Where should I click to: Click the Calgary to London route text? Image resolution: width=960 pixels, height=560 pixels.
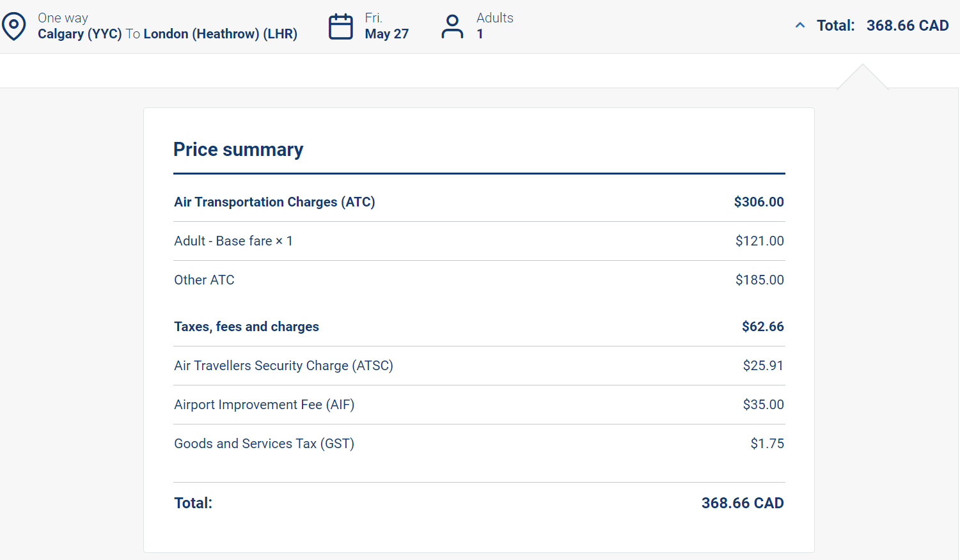(168, 34)
